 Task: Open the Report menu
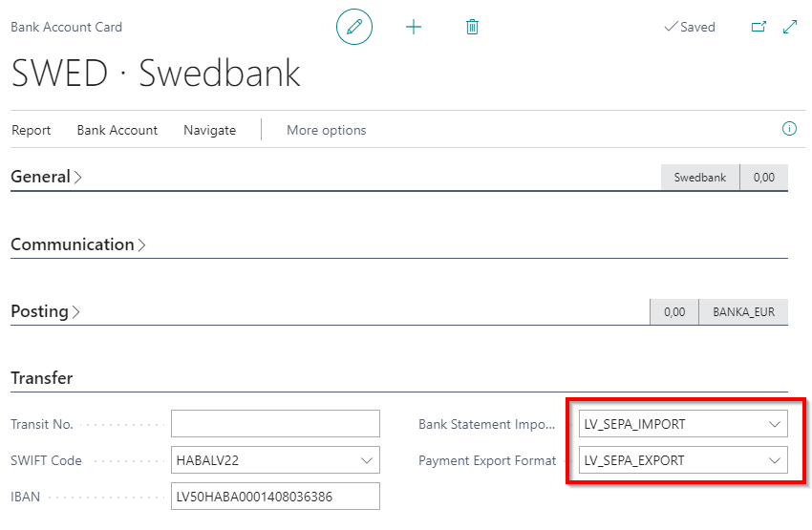tap(32, 130)
